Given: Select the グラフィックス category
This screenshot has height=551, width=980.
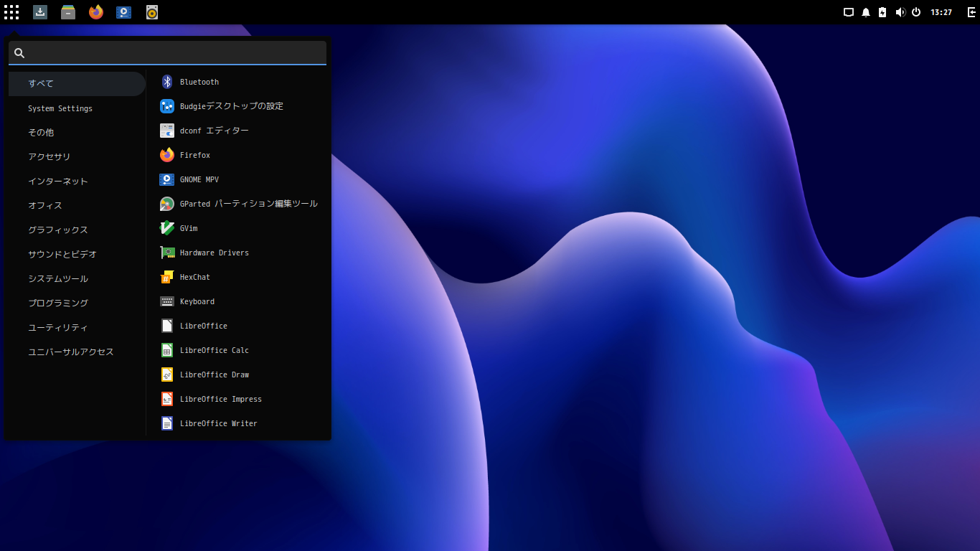Looking at the screenshot, I should tap(77, 230).
